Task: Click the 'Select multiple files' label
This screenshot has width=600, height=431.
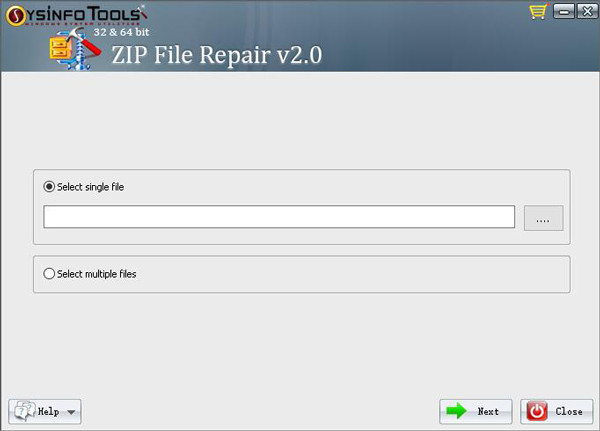Action: pyautogui.click(x=96, y=274)
